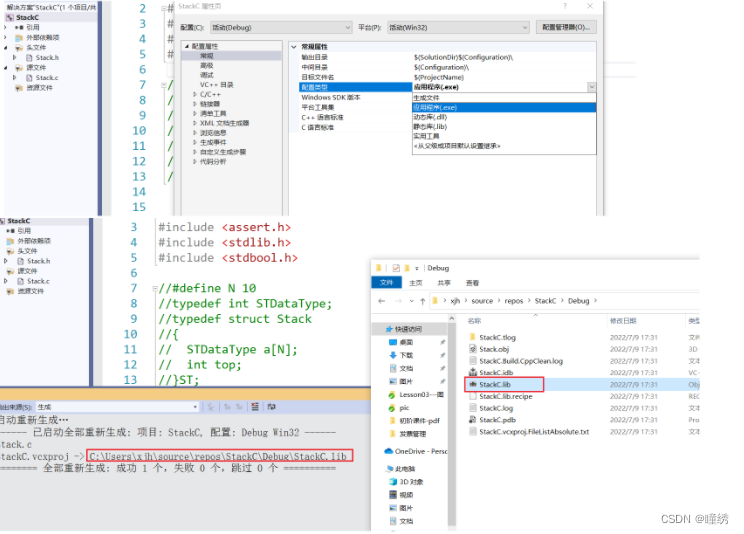This screenshot has width=744, height=534.
Task: Choose <从父级或项目默认设置继承> option
Action: (x=504, y=146)
